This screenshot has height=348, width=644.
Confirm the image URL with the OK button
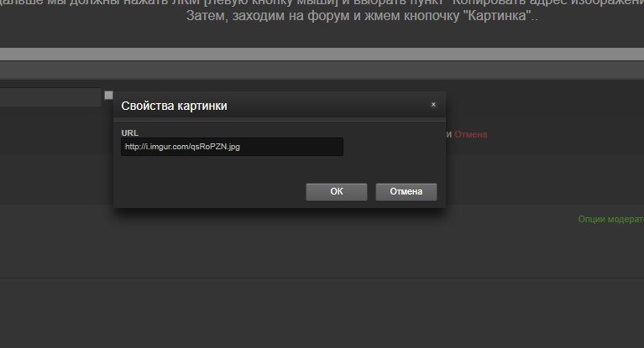[337, 192]
